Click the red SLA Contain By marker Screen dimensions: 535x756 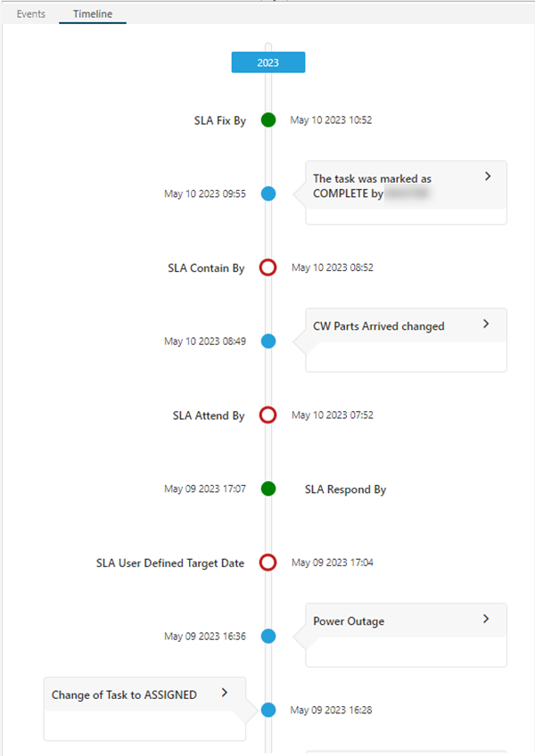click(x=267, y=267)
